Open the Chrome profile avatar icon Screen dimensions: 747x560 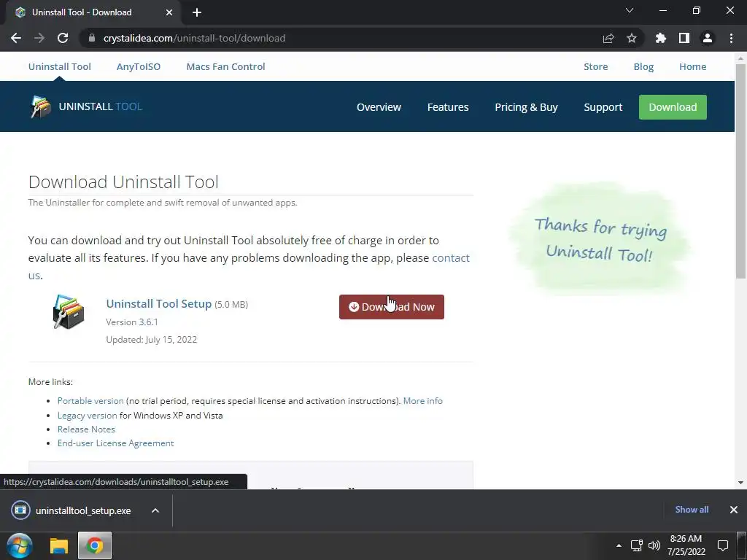click(x=708, y=38)
